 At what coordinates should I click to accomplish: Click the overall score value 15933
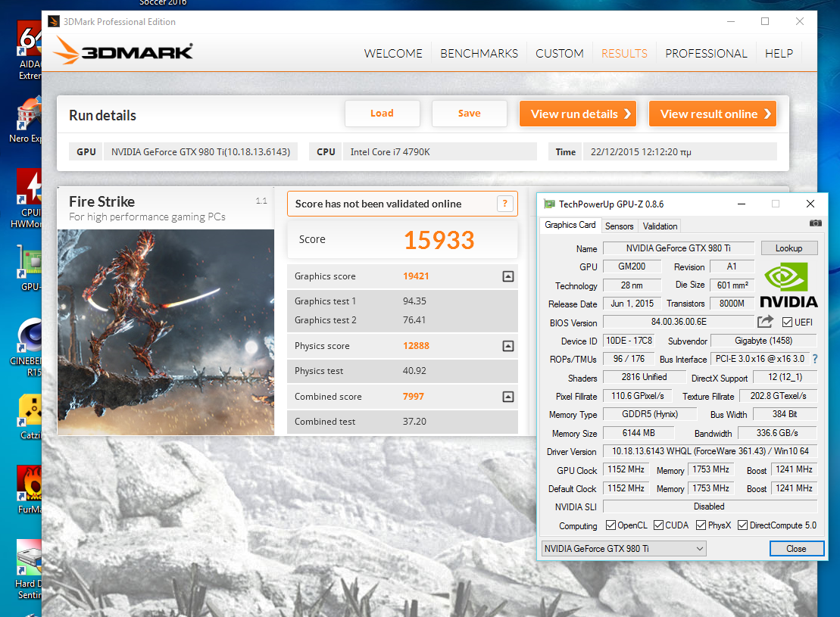[439, 240]
